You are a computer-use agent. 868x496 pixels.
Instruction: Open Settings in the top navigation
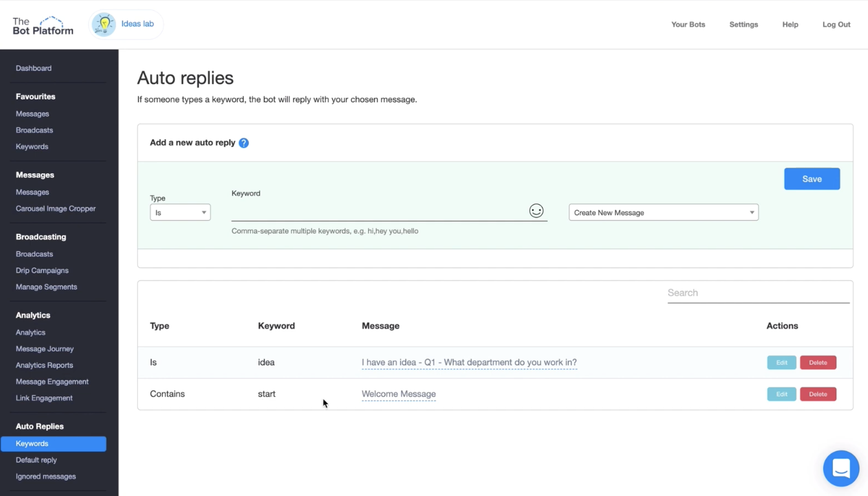coord(743,24)
